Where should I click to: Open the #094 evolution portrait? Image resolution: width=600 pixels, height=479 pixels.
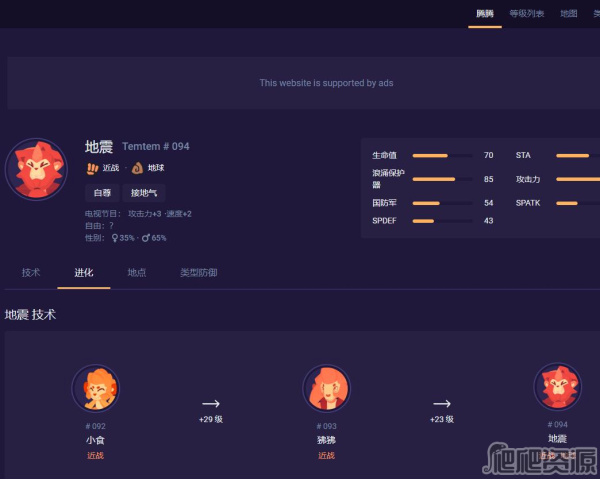tap(558, 386)
